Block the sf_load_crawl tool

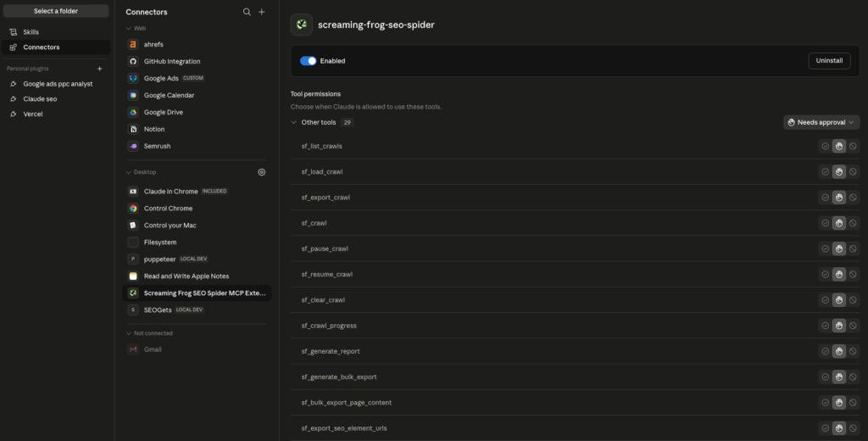853,172
